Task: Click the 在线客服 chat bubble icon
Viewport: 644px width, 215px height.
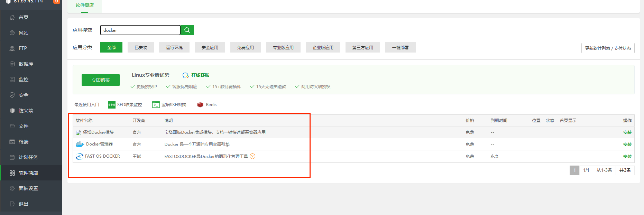Action: (186, 75)
